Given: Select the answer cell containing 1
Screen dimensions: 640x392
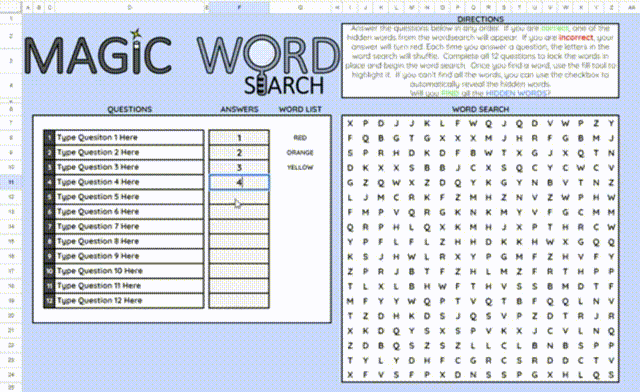Looking at the screenshot, I should tap(239, 138).
